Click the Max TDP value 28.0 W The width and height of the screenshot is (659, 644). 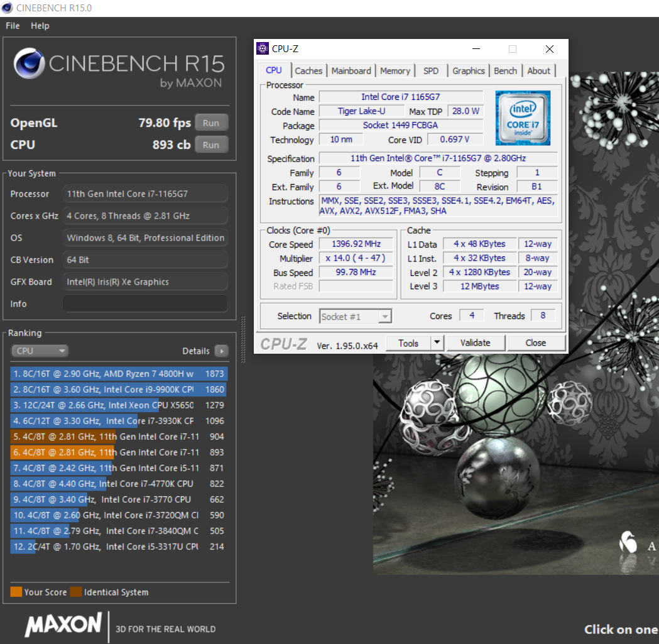pyautogui.click(x=466, y=111)
